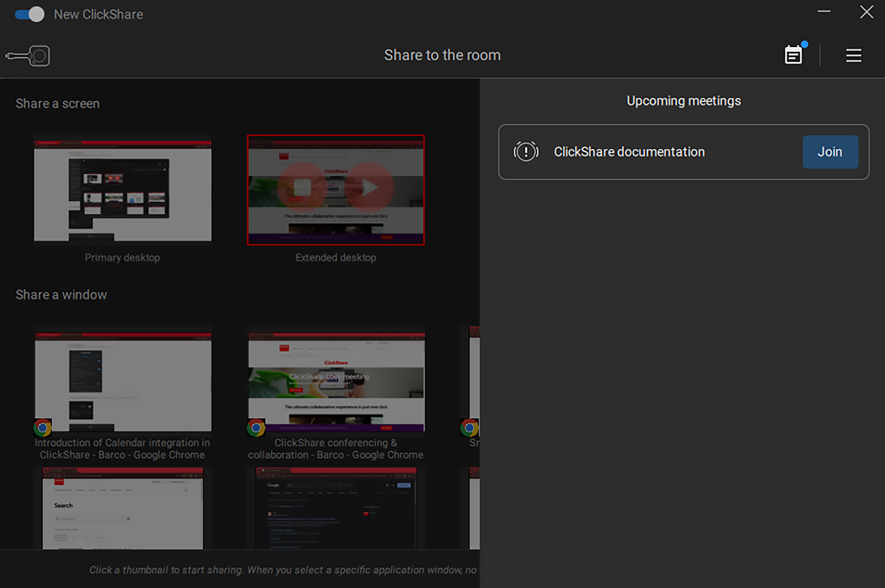Share the Primary desktop

coord(122,190)
